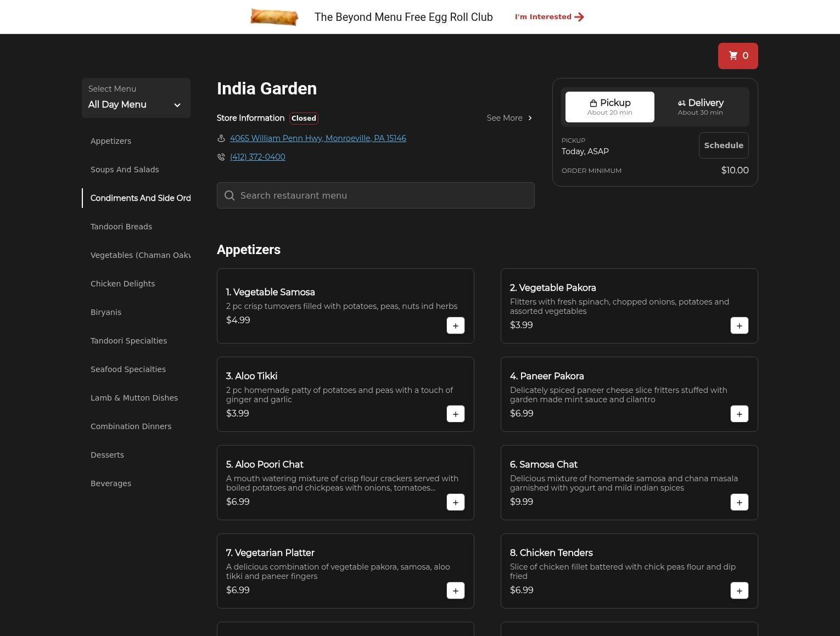Switch to the Delivery order option
Screen dimensions: 840x636
[700, 107]
